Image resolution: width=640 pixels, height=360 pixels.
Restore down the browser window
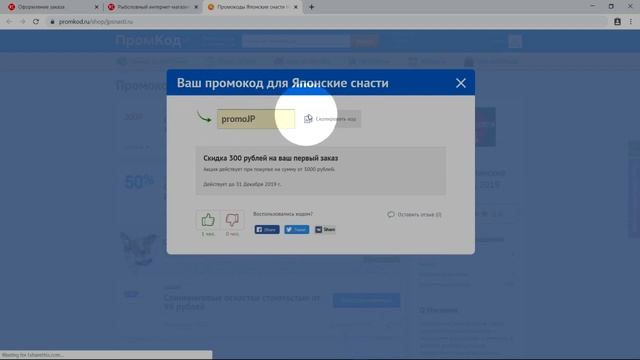(611, 6)
